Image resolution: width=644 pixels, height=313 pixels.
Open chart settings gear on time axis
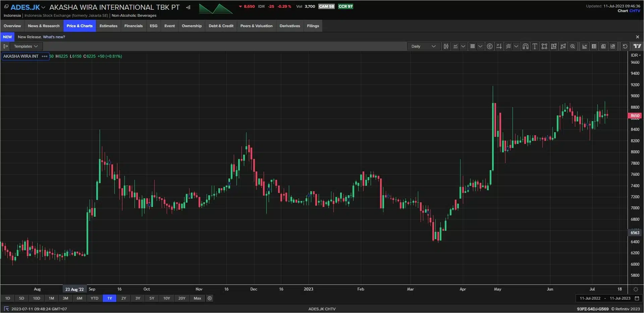[x=636, y=289]
